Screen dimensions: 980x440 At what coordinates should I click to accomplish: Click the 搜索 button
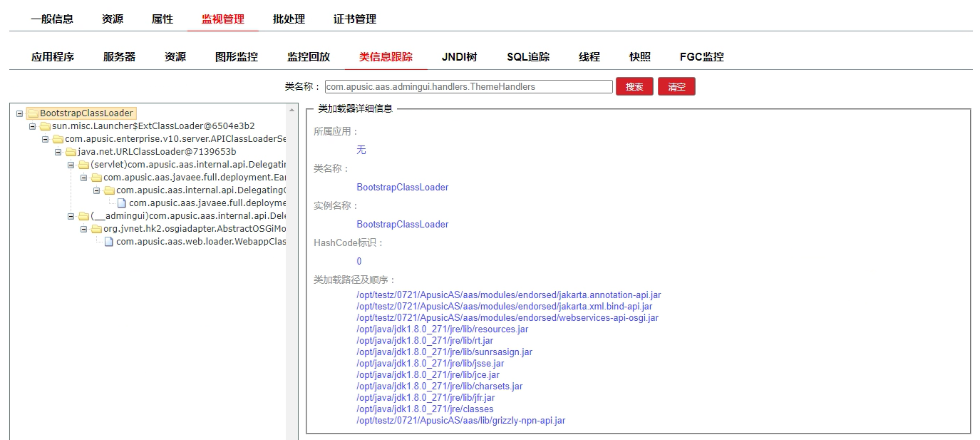[634, 86]
